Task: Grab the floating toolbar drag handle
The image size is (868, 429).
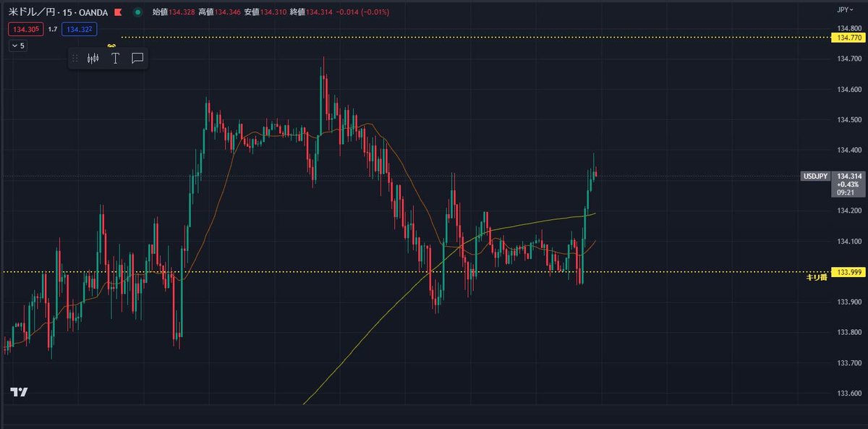Action: [x=75, y=59]
